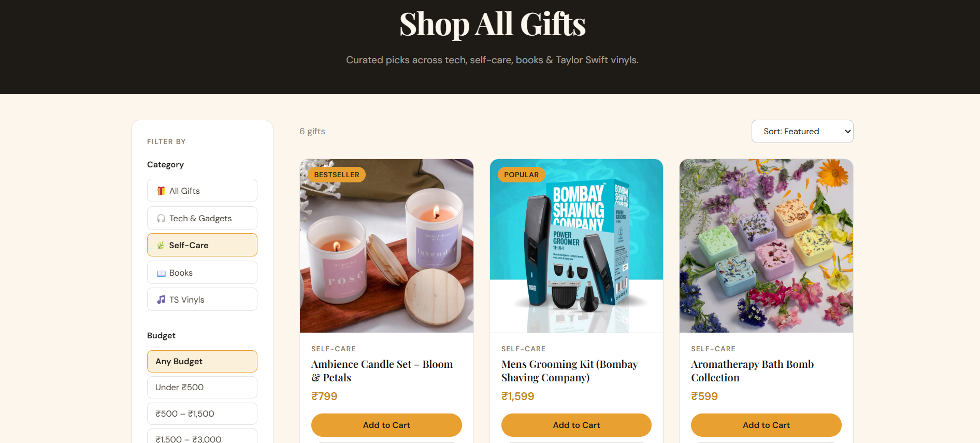Open the Sort: Featured dropdown
980x443 pixels.
pyautogui.click(x=802, y=132)
